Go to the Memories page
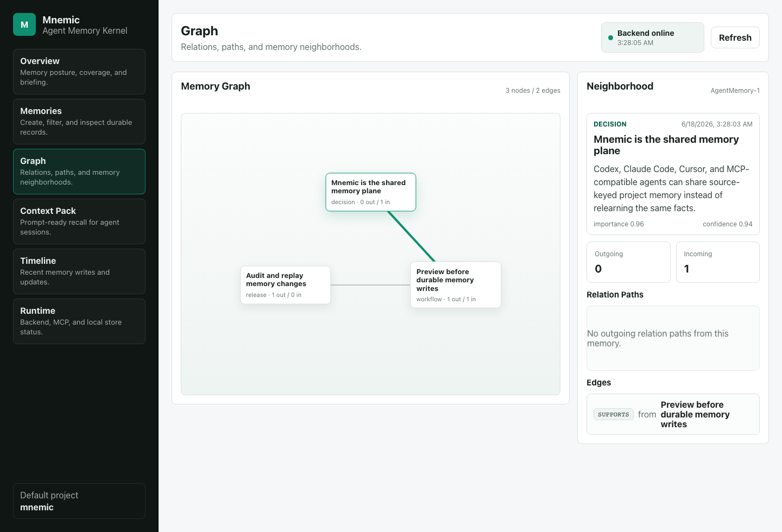This screenshot has width=782, height=532. click(x=79, y=122)
